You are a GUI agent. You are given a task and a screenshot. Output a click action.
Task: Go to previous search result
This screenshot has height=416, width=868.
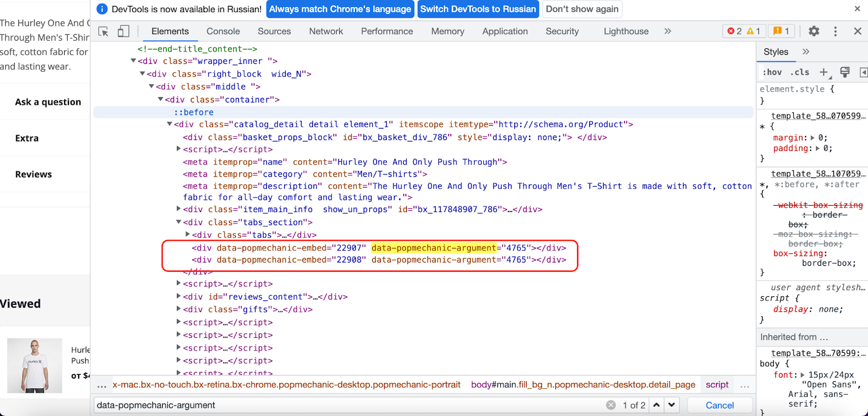tap(656, 405)
